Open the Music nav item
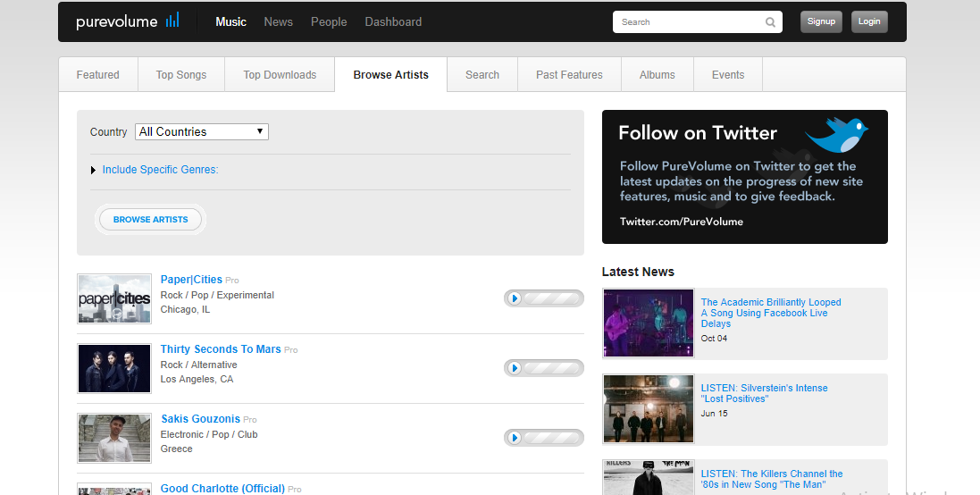The height and width of the screenshot is (495, 980). pos(231,21)
